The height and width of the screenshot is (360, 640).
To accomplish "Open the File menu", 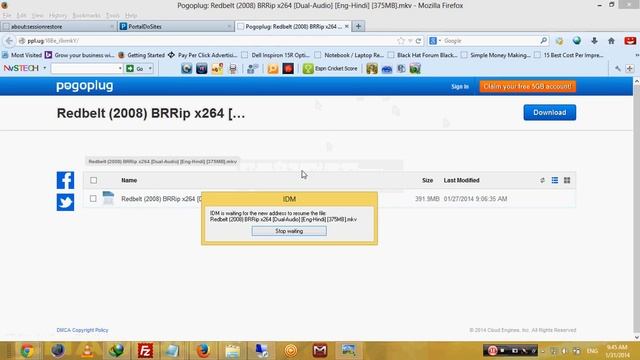I will pos(7,16).
